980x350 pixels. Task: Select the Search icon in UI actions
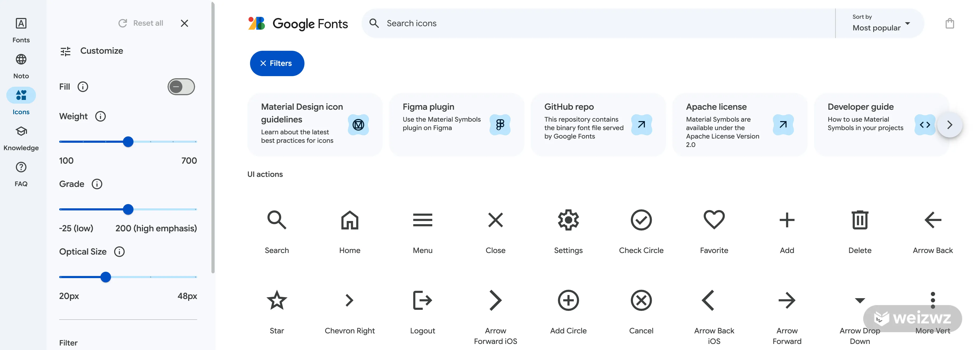(276, 220)
